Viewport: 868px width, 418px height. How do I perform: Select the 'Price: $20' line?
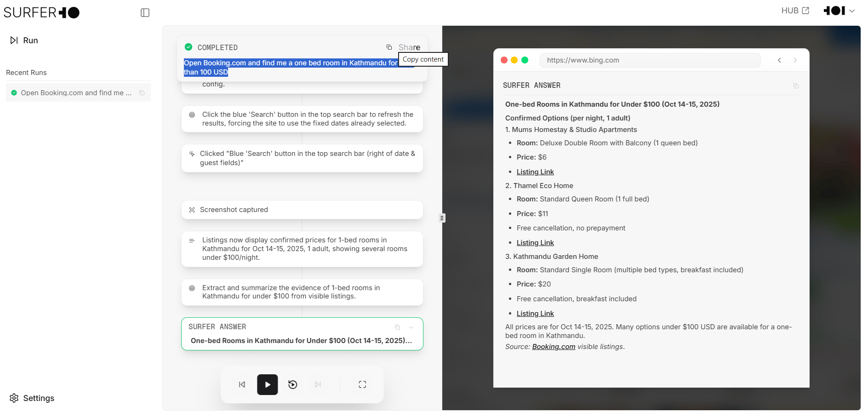pyautogui.click(x=534, y=284)
